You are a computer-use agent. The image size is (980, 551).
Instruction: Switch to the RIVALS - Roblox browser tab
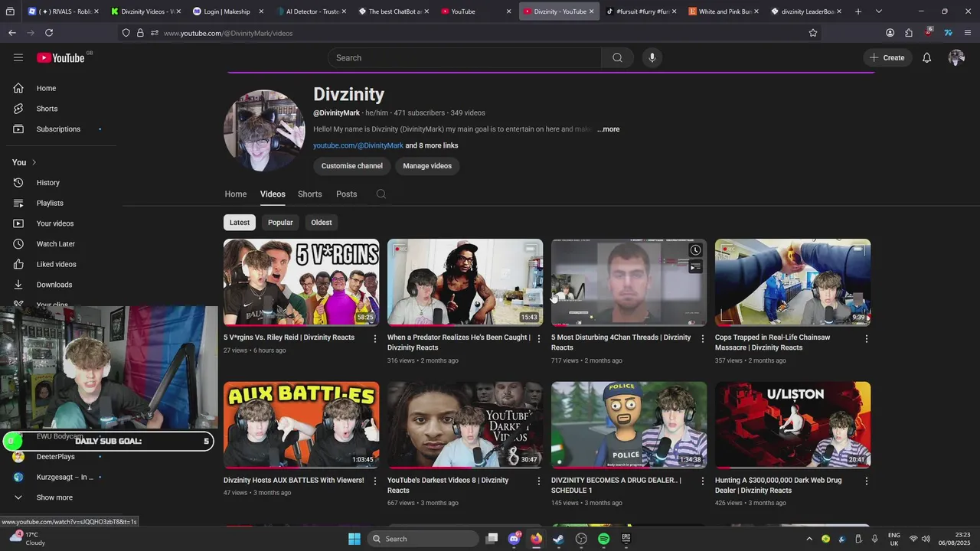(64, 11)
